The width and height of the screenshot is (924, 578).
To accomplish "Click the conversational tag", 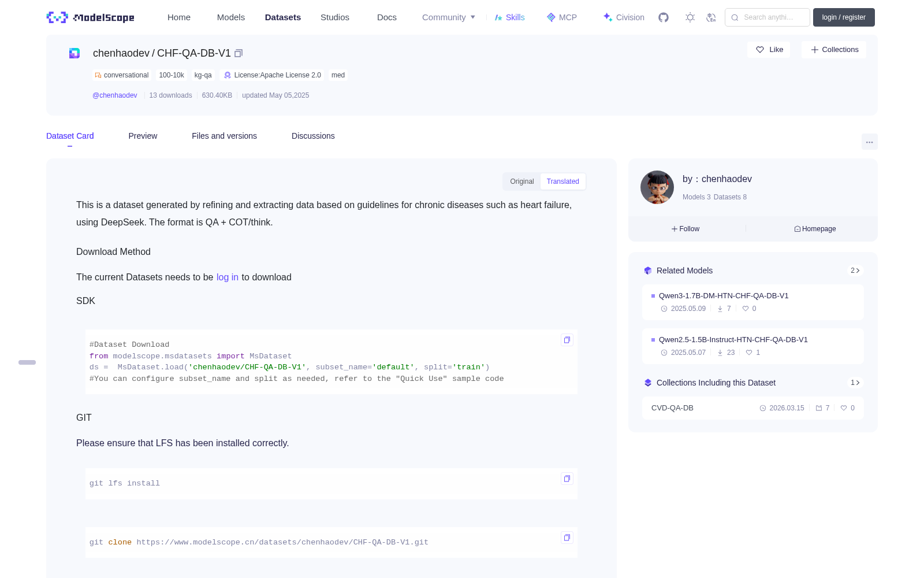I will pos(122,75).
